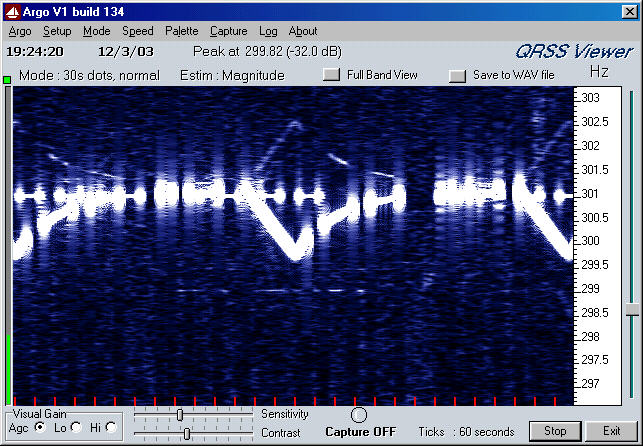Click the Sensitivity slider handle
Image resolution: width=643 pixels, height=446 pixels.
point(180,414)
